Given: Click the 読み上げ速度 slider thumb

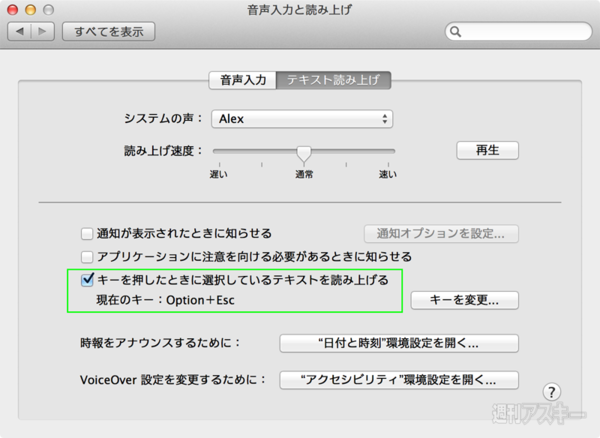Looking at the screenshot, I should point(304,154).
